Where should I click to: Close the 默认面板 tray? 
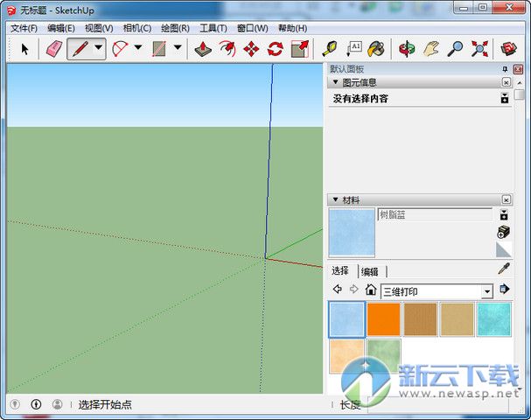click(x=518, y=69)
